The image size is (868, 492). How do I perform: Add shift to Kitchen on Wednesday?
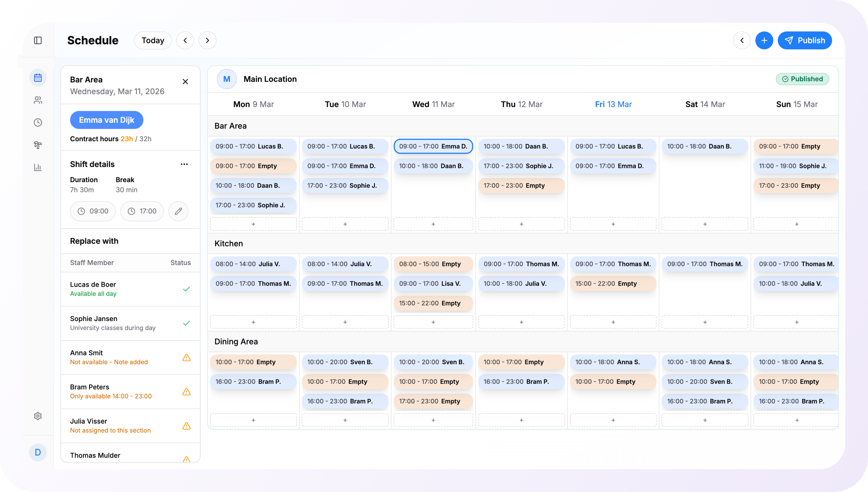pyautogui.click(x=433, y=322)
